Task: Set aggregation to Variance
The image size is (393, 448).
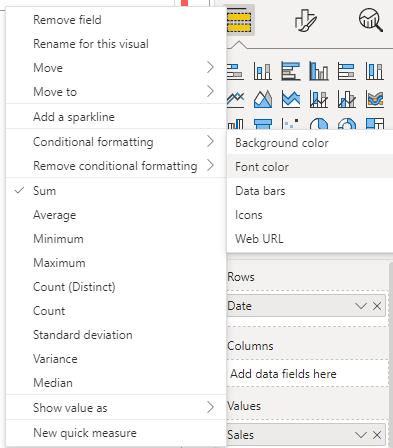Action: pos(116,359)
